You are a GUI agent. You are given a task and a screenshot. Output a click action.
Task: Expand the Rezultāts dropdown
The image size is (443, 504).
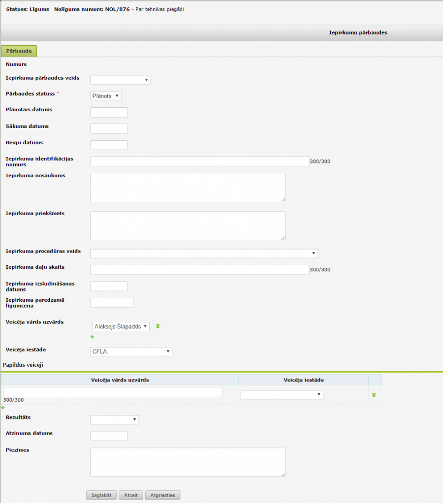pos(114,419)
